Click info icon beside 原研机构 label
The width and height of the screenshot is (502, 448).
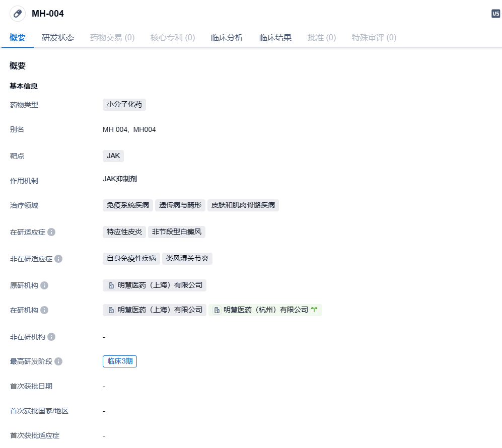tap(44, 285)
